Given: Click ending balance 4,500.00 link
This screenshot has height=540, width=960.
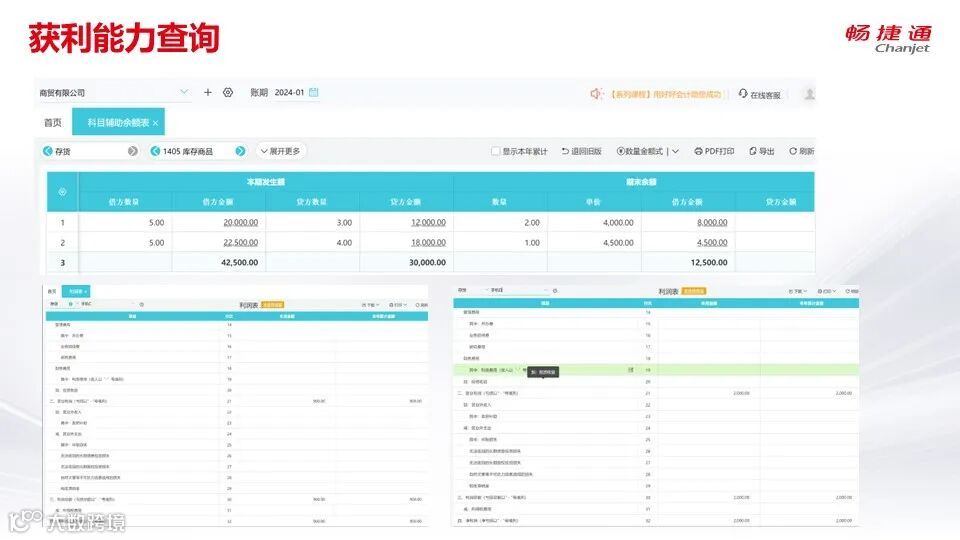Looking at the screenshot, I should tap(712, 242).
